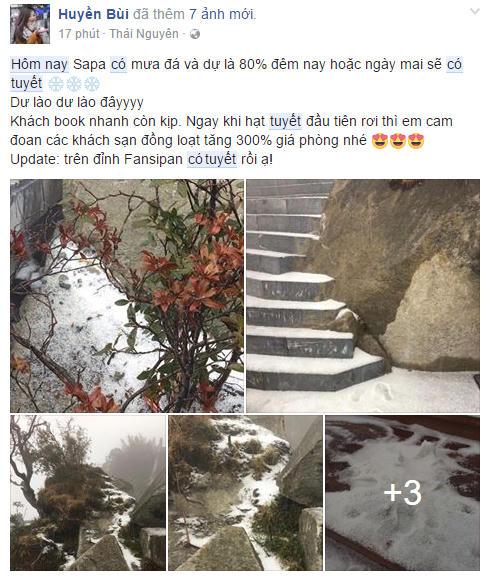Open the snowy stone stairs photo
The height and width of the screenshot is (577, 491).
363,295
